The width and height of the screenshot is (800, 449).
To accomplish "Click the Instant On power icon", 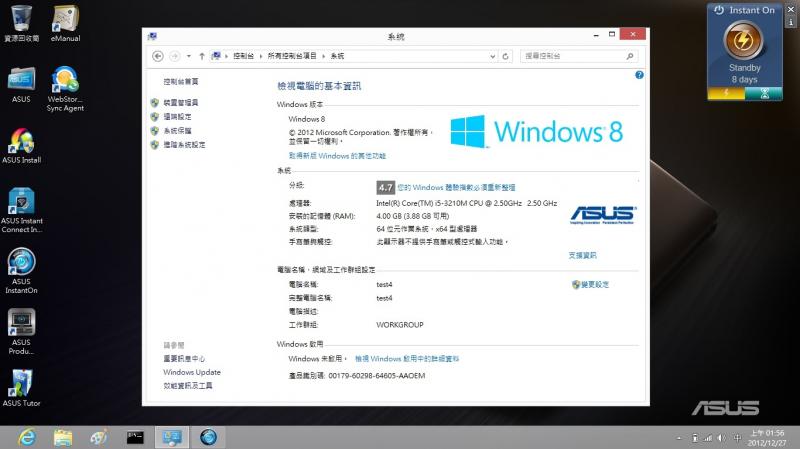I will tap(719, 10).
